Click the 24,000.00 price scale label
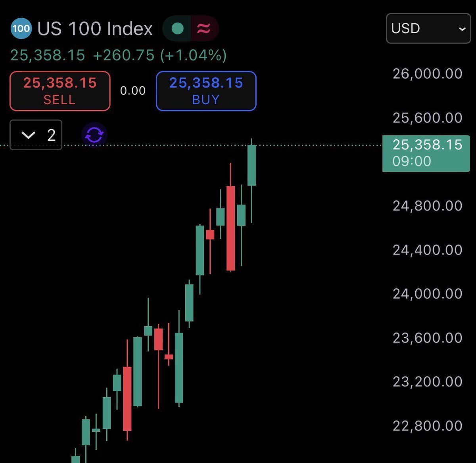The width and height of the screenshot is (476, 463). click(x=427, y=294)
